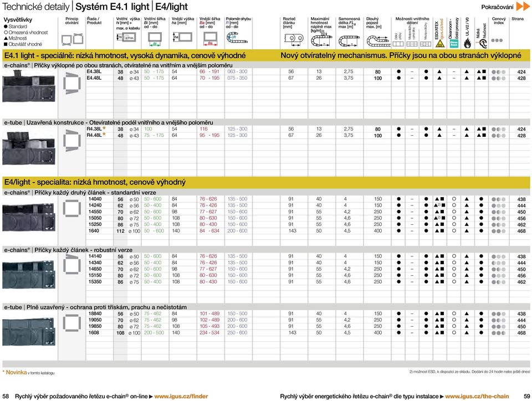Click the last interior separation diagram icon

point(426,44)
